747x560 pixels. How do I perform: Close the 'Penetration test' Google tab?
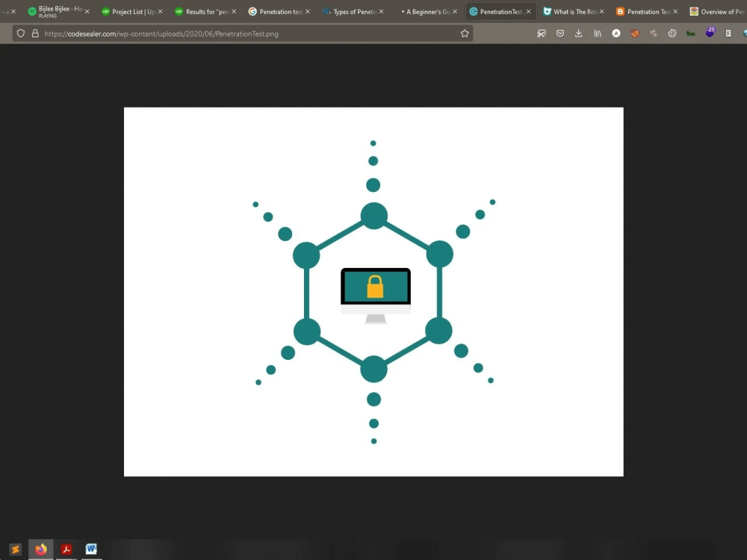[307, 11]
